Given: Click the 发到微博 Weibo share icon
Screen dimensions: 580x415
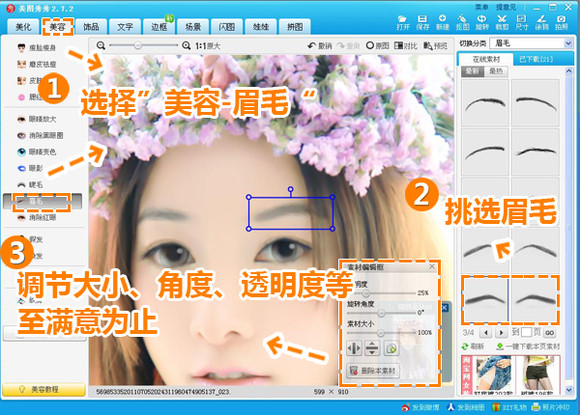Looking at the screenshot, I should click(x=420, y=407).
